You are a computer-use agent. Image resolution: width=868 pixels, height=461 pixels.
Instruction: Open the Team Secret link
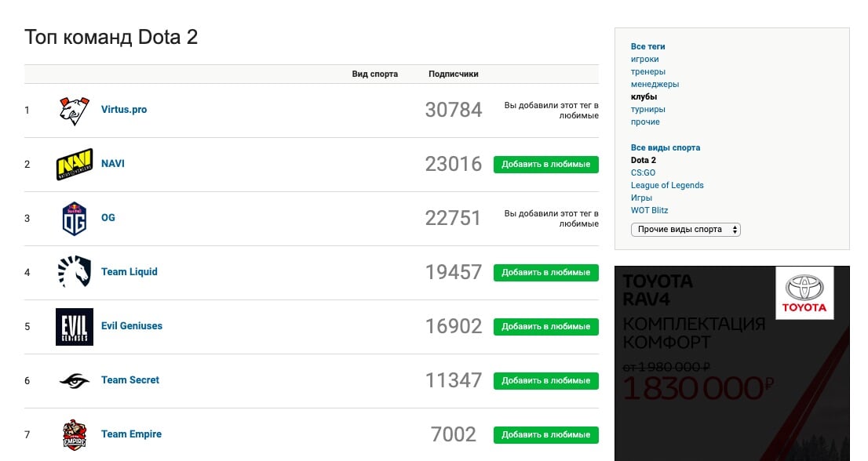click(130, 380)
